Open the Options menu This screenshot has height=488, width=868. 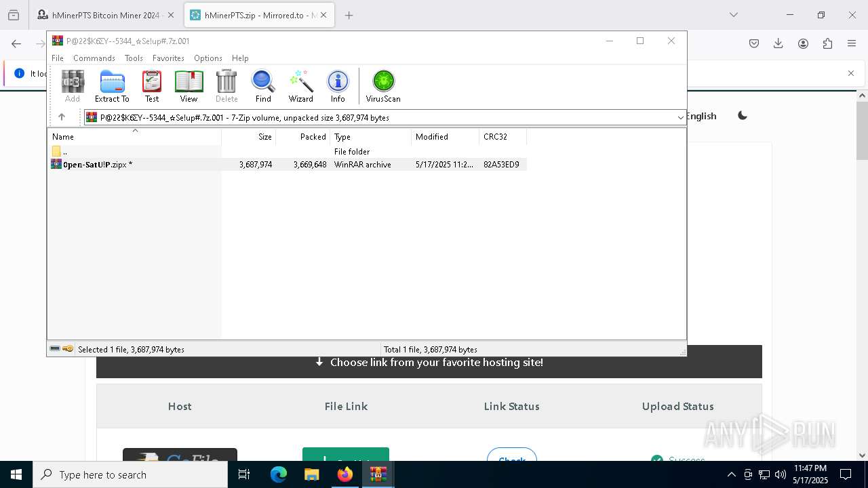[208, 58]
